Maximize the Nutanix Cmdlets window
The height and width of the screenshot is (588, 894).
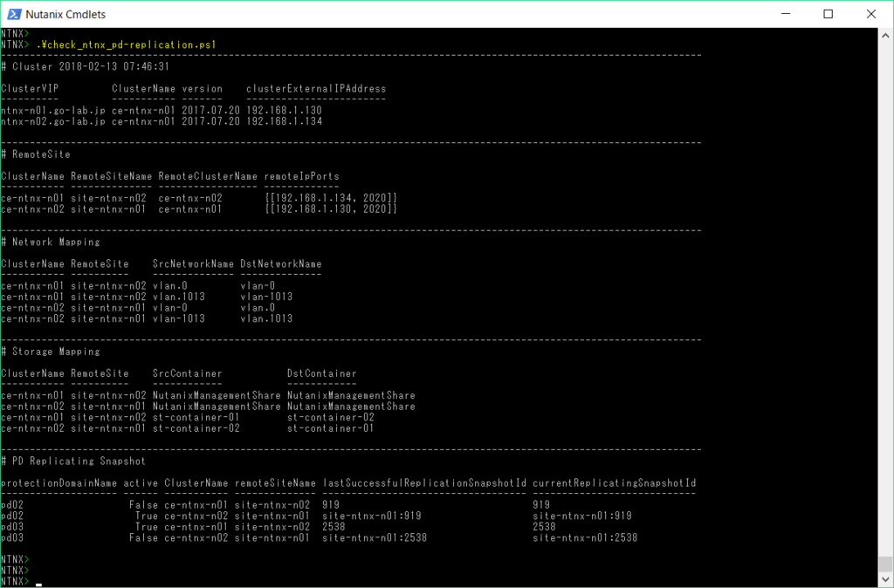(829, 14)
